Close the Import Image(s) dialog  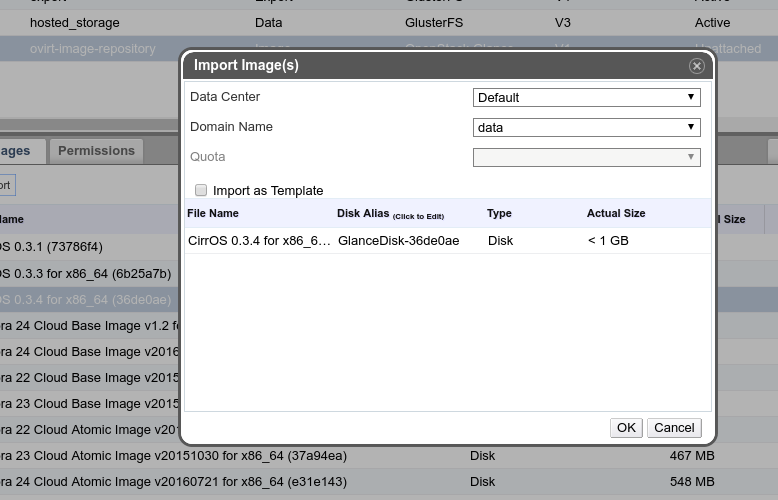697,66
